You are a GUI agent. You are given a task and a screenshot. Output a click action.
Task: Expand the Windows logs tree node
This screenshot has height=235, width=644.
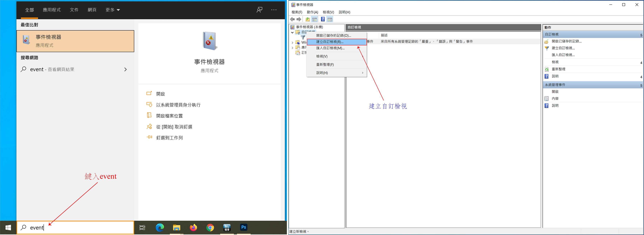[292, 43]
